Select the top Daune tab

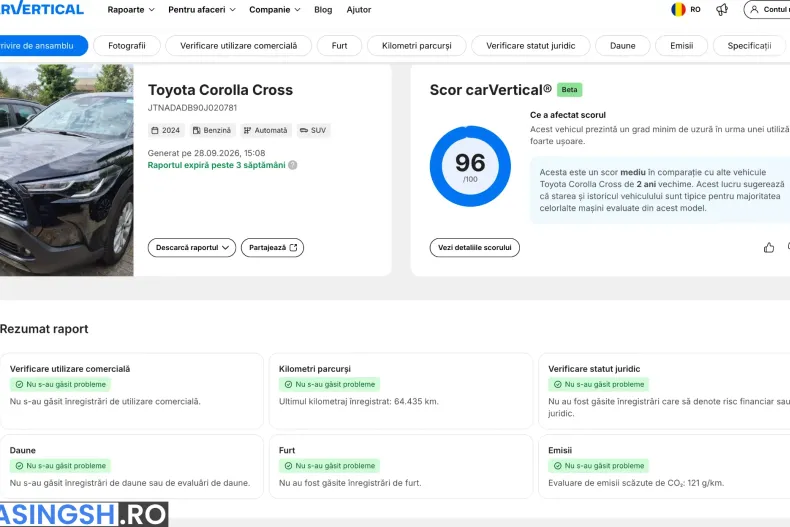[x=623, y=46]
